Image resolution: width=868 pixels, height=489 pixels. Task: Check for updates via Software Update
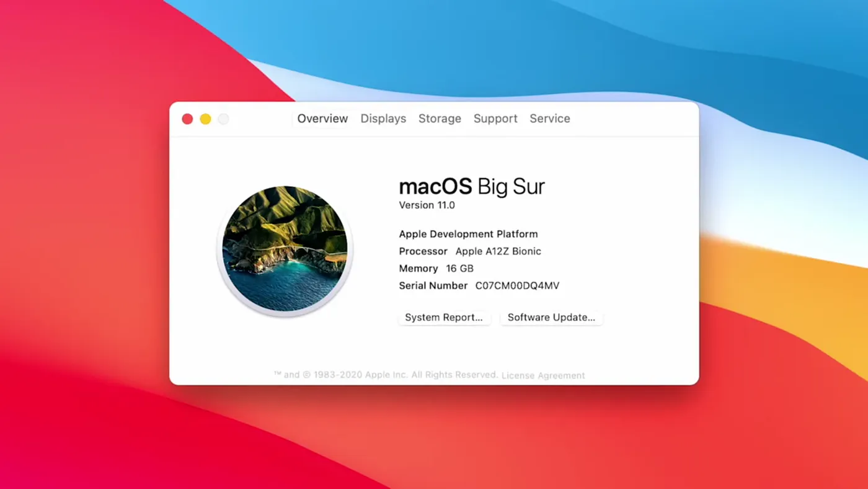(x=551, y=317)
